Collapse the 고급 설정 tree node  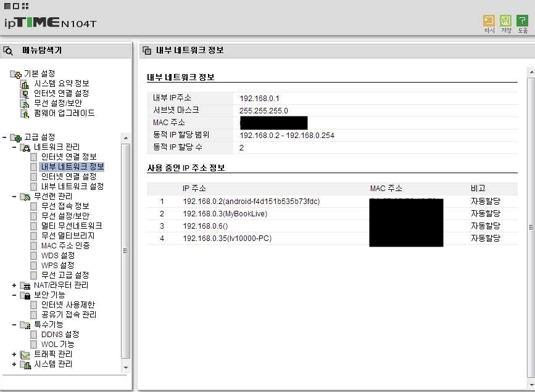click(x=4, y=137)
